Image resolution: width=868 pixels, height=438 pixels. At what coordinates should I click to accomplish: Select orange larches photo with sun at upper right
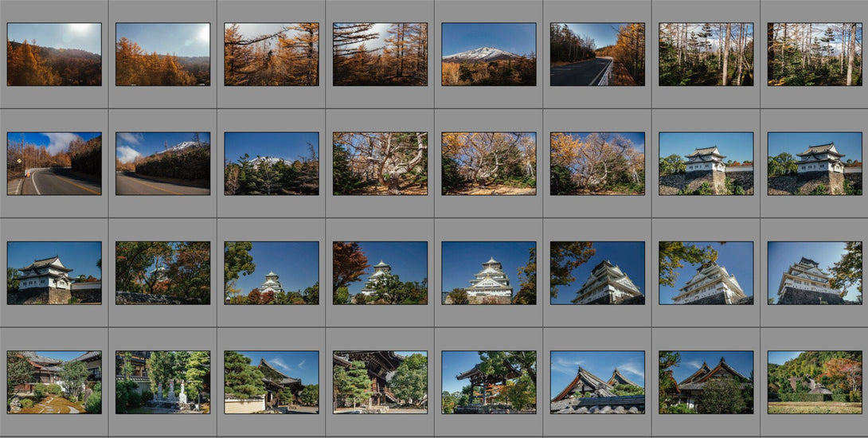(162, 54)
